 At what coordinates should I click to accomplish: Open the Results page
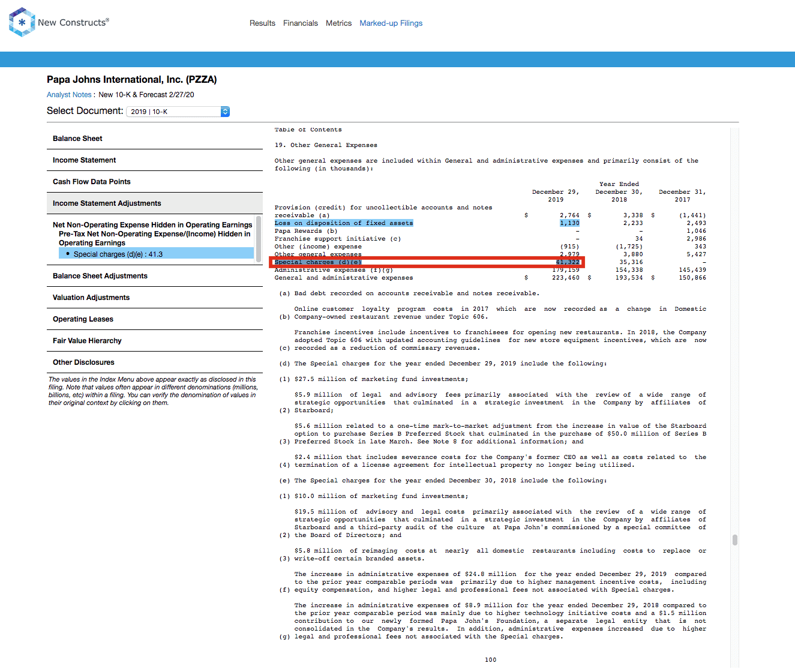click(262, 23)
